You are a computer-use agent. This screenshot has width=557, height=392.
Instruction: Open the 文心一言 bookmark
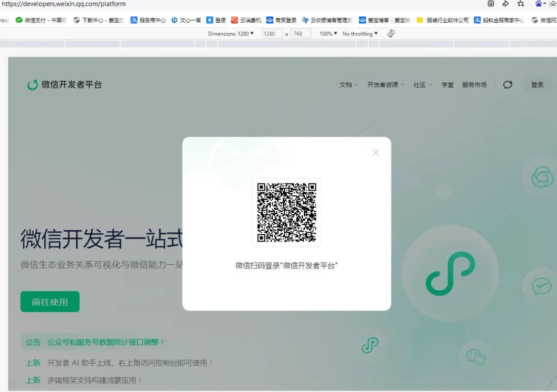pos(186,20)
